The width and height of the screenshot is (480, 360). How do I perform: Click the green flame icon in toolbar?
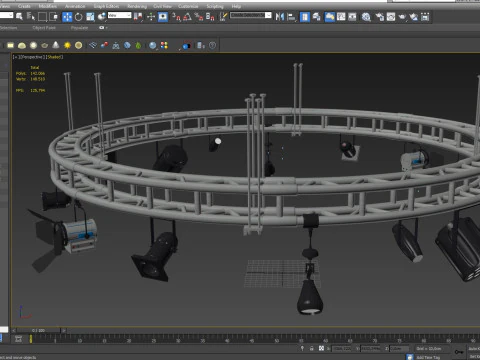coord(138,45)
